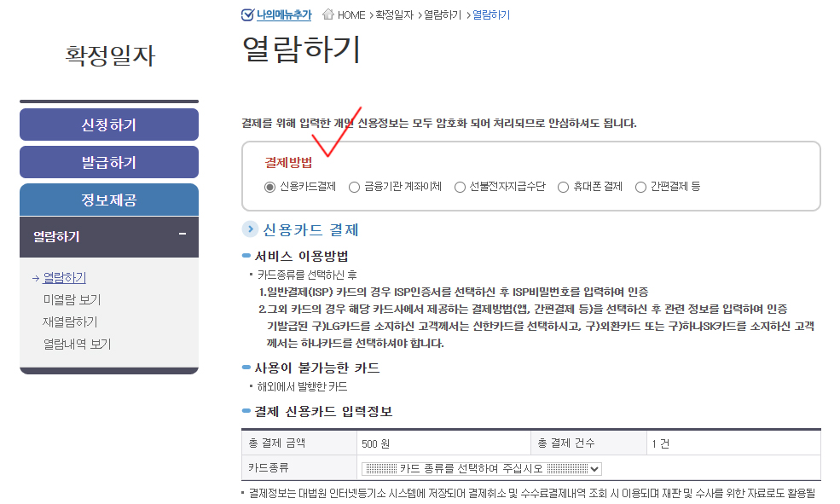Click the HOME house icon in breadcrumb
This screenshot has width=840, height=504.
pos(328,14)
